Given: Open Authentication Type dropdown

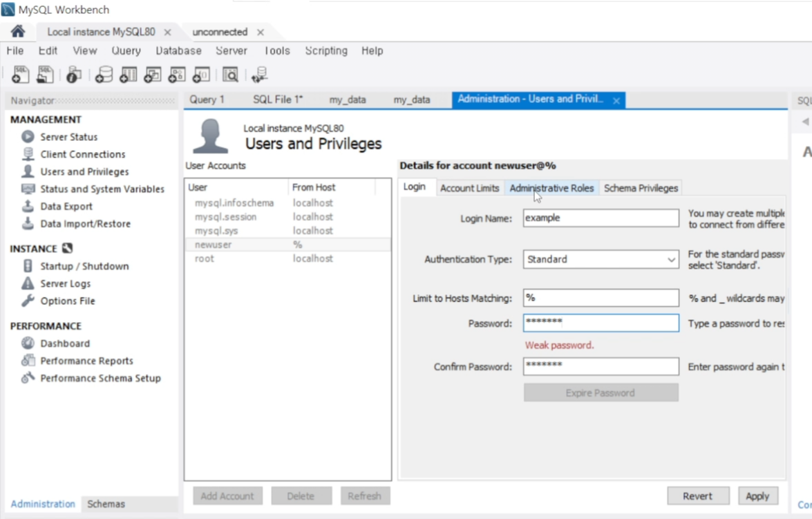Looking at the screenshot, I should 601,259.
